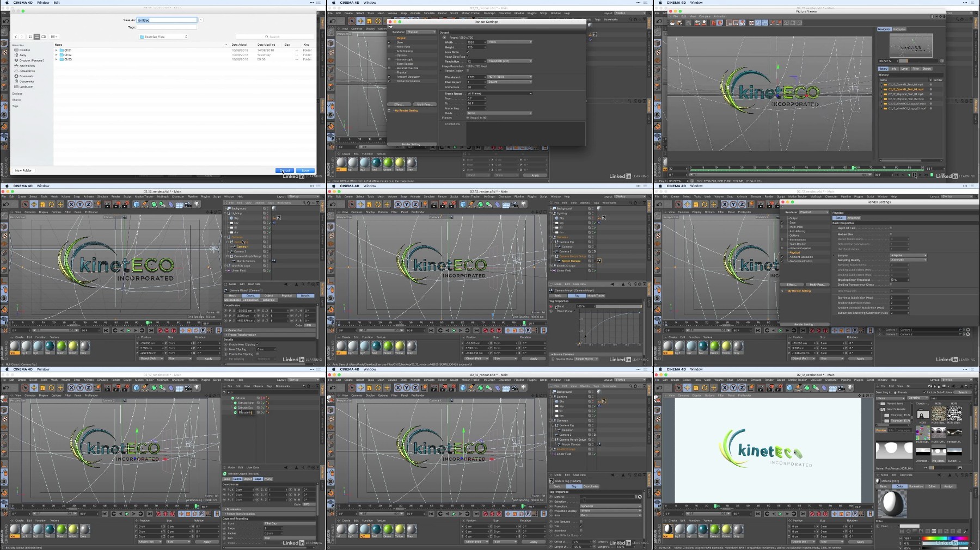
Task: Click Undo beside the Render Settings Output dialog
Action: (333, 21)
